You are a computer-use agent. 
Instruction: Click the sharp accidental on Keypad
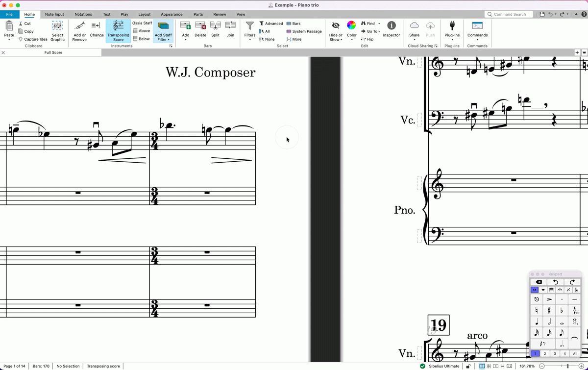[549, 310]
